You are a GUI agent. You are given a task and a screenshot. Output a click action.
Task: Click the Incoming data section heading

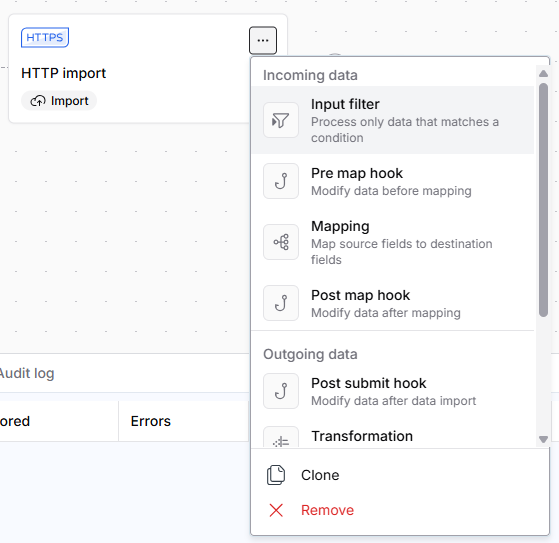click(310, 75)
